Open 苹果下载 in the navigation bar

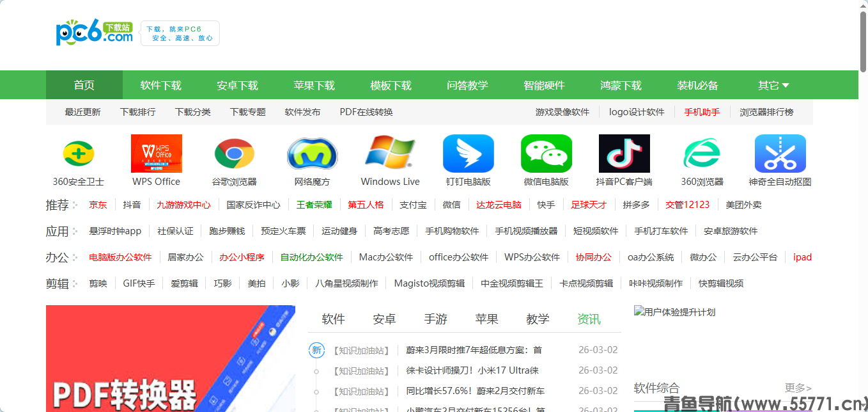(x=314, y=85)
